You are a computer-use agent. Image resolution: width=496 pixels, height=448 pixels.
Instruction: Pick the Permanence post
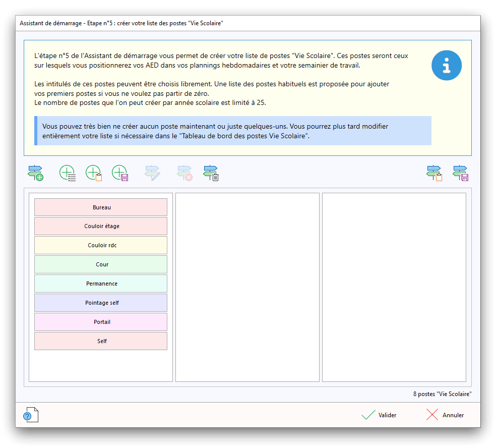coord(101,284)
